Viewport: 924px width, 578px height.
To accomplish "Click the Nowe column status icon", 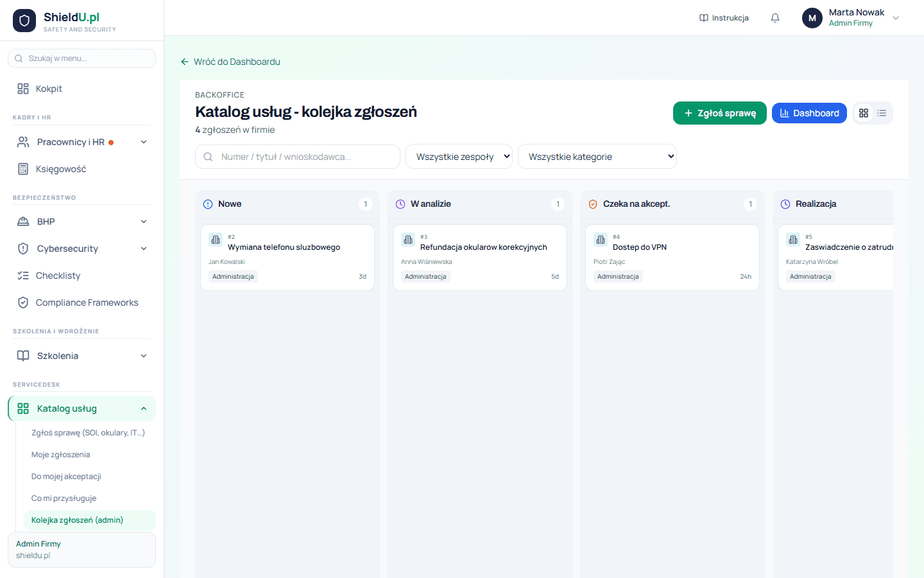I will [208, 204].
